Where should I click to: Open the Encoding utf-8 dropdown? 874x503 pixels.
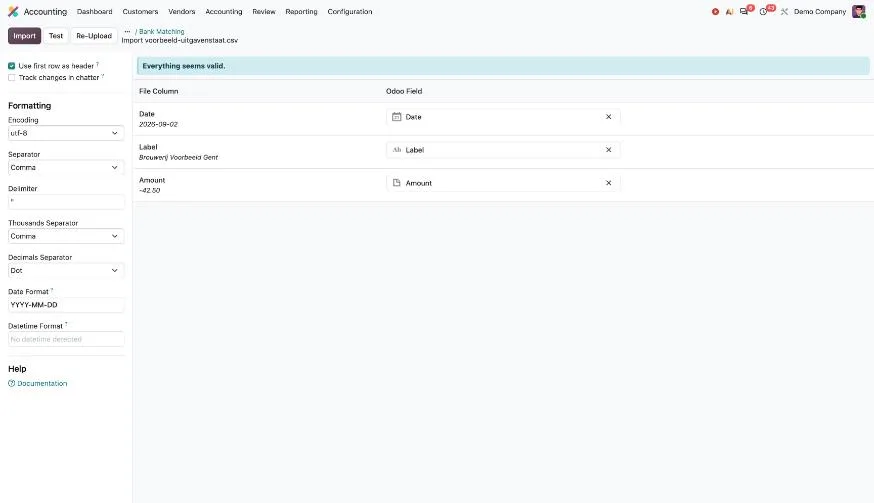(x=66, y=133)
